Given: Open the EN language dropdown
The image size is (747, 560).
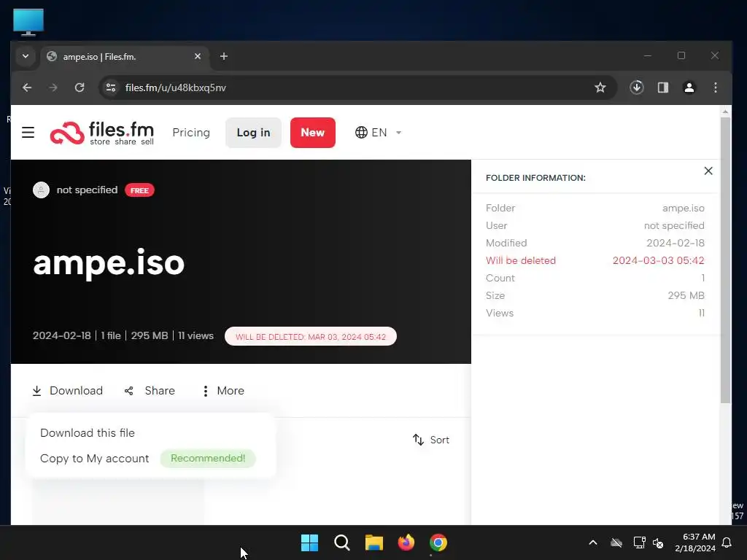Looking at the screenshot, I should click(x=379, y=133).
